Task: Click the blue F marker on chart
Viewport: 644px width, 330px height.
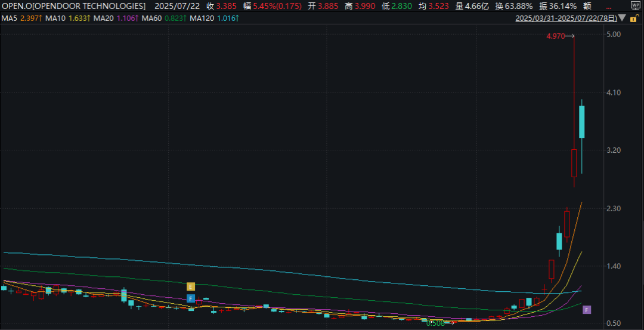Action: click(x=191, y=299)
